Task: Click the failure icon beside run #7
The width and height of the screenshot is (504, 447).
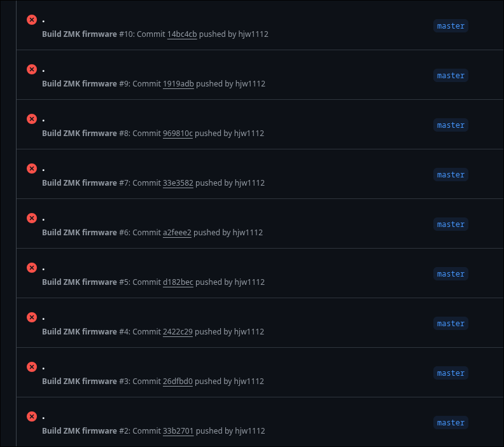Action: (x=32, y=168)
